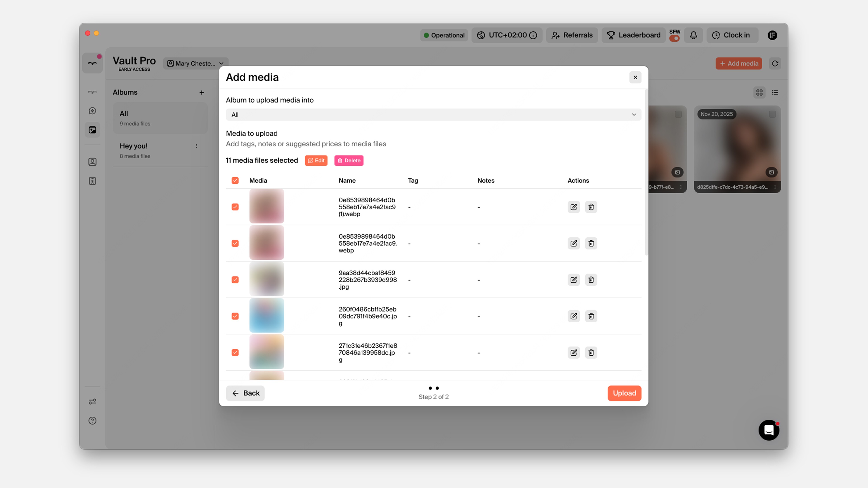Click Delete for selected media files
Image resolution: width=868 pixels, height=488 pixels.
[349, 160]
